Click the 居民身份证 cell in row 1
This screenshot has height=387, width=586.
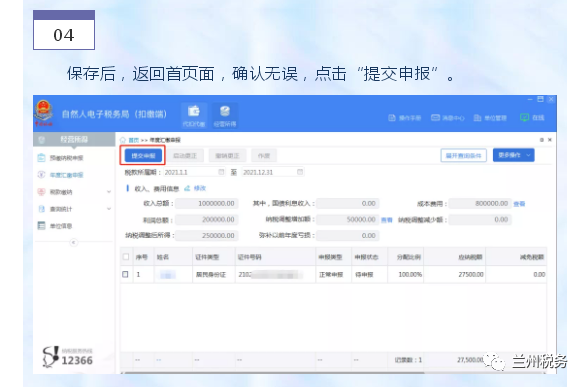point(214,275)
